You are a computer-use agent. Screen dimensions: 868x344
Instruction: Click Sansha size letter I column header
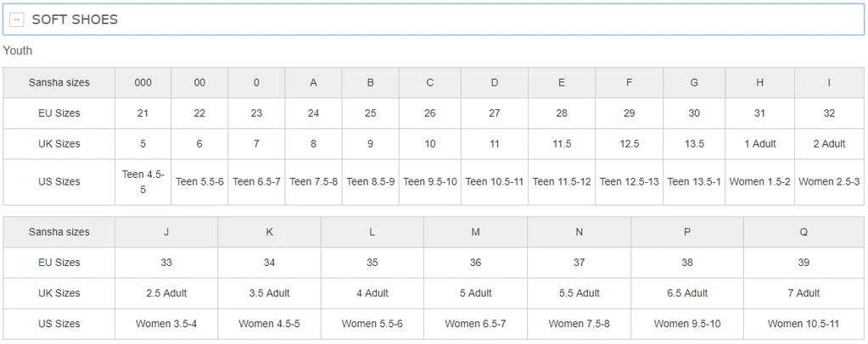click(829, 83)
